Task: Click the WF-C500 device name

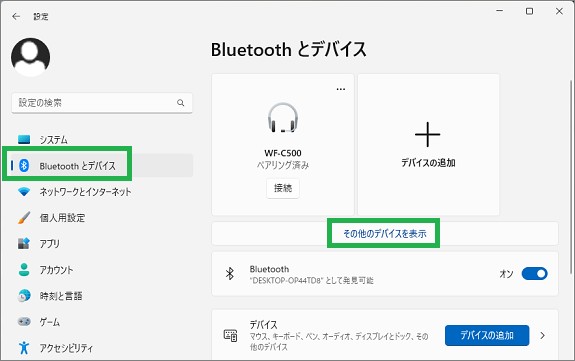Action: click(283, 153)
